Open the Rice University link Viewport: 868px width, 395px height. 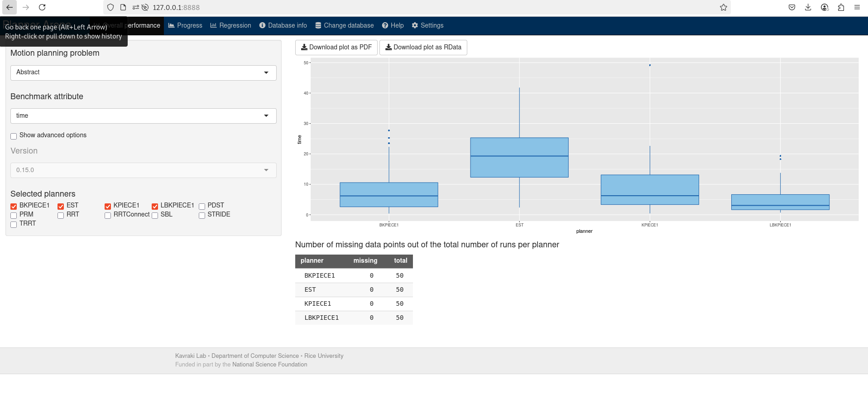[324, 356]
